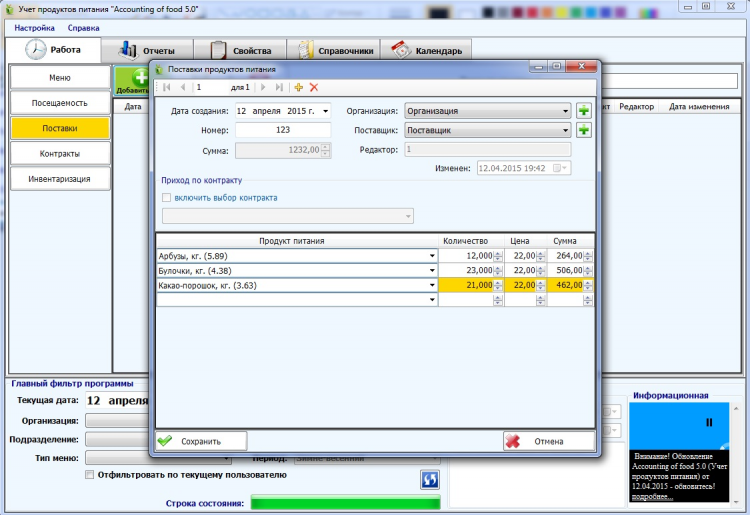
Task: Open the Дата создания date dropdown
Action: click(x=326, y=111)
